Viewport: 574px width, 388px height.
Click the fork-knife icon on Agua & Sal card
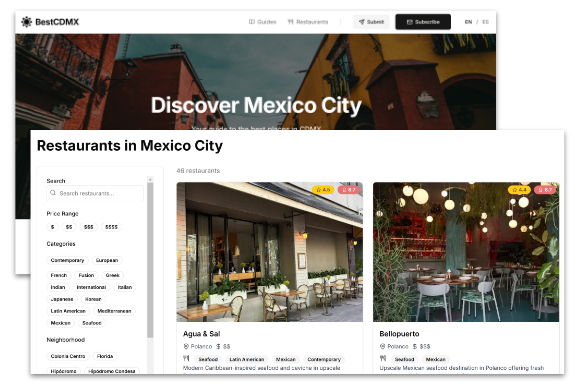point(186,358)
